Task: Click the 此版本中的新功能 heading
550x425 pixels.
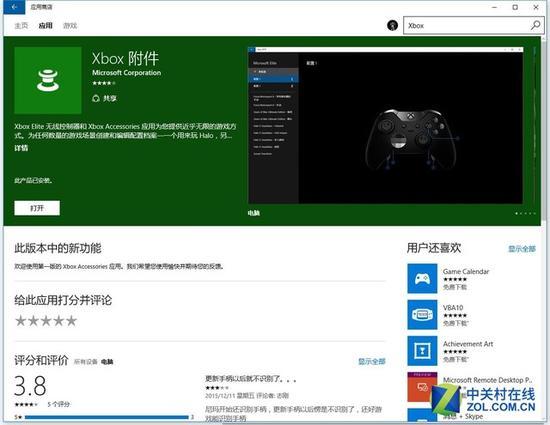Action: 58,248
